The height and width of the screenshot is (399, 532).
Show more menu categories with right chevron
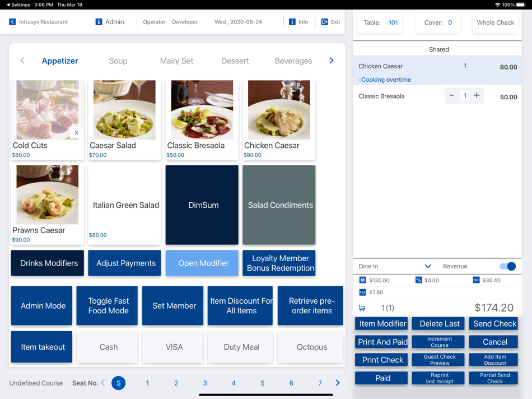click(332, 61)
